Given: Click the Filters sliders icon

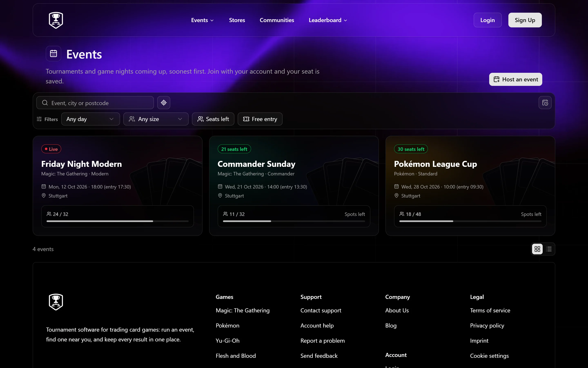Looking at the screenshot, I should [39, 119].
